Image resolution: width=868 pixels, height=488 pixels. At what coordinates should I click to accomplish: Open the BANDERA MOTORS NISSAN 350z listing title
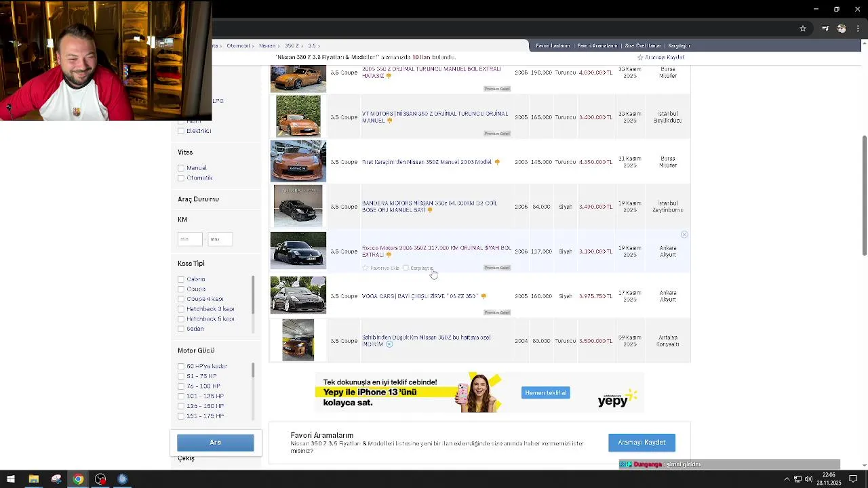430,207
